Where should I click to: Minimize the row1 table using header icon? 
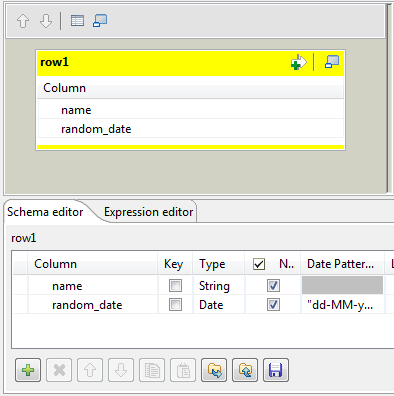click(332, 62)
